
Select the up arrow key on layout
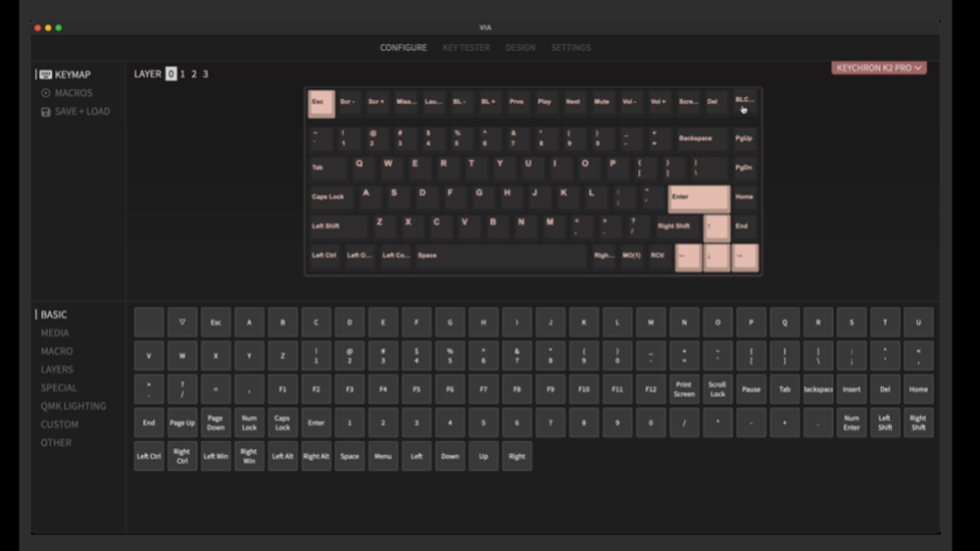pyautogui.click(x=716, y=228)
